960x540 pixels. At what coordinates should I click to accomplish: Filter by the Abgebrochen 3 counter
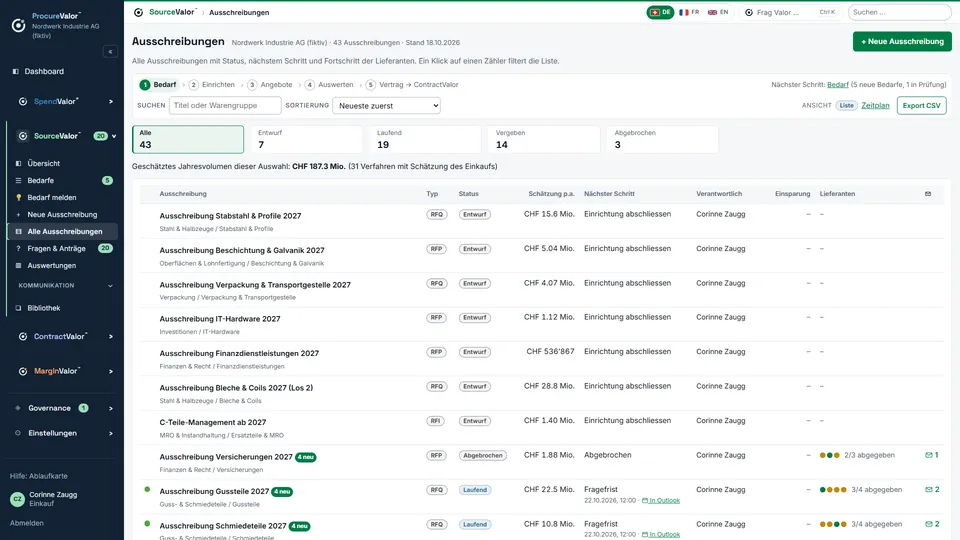pyautogui.click(x=663, y=139)
